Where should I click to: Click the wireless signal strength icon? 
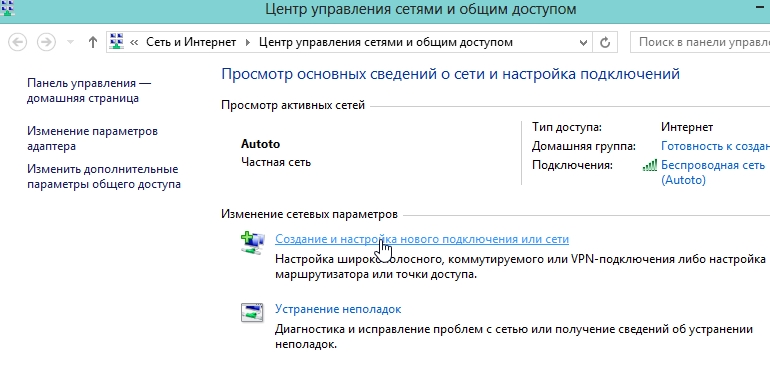click(x=650, y=165)
